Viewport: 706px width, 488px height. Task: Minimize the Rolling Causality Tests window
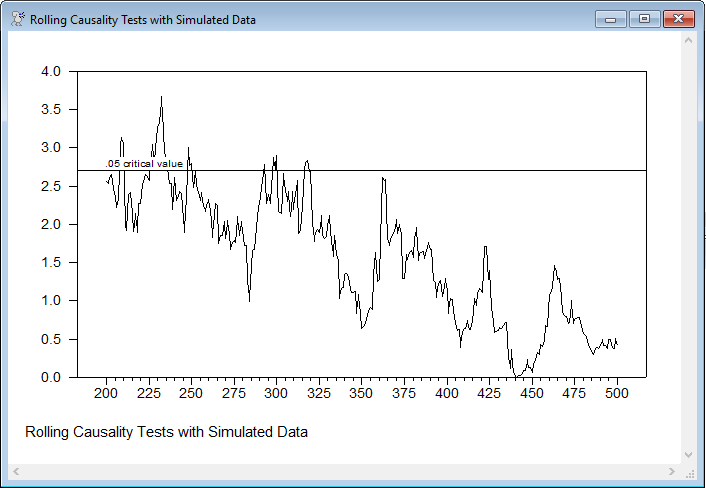click(x=609, y=19)
